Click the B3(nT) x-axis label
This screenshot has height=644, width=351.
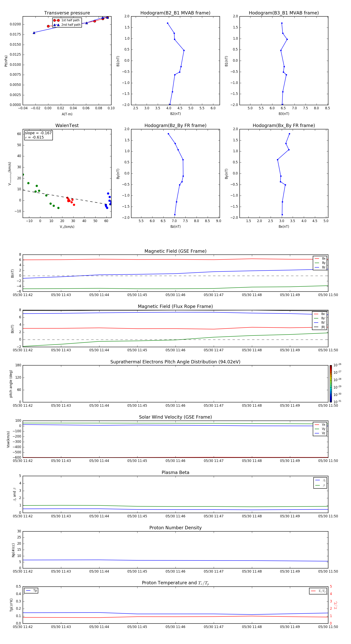point(284,114)
